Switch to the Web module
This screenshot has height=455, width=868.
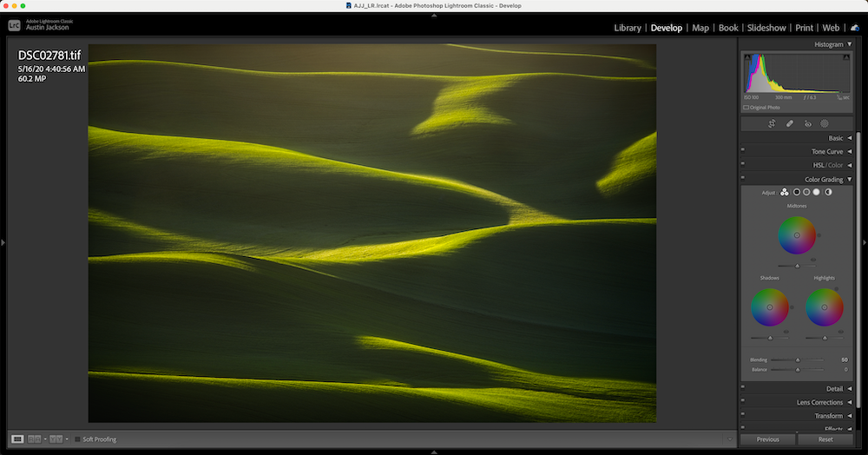click(x=831, y=28)
